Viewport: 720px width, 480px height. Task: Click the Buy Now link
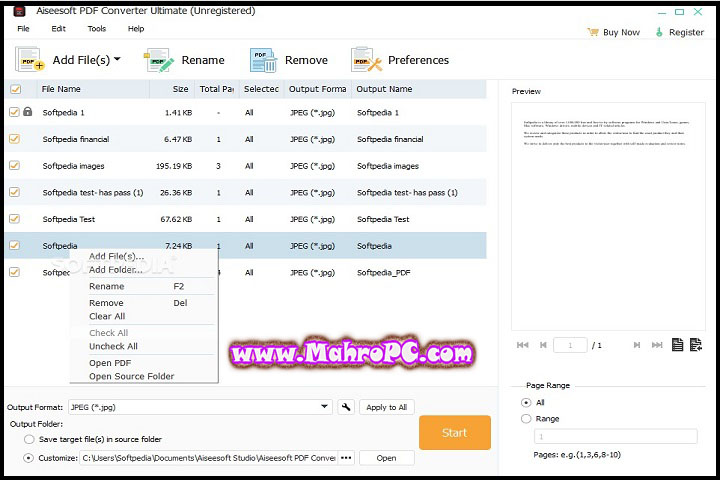click(621, 32)
